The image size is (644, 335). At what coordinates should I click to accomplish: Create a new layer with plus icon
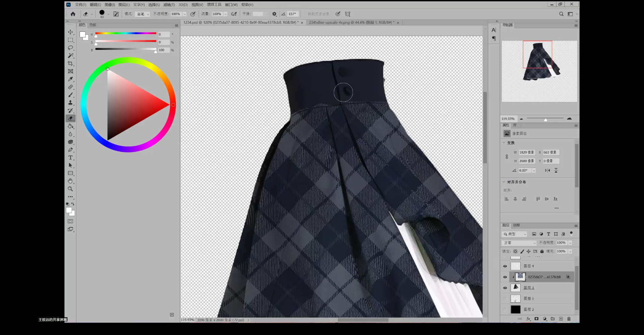(561, 319)
